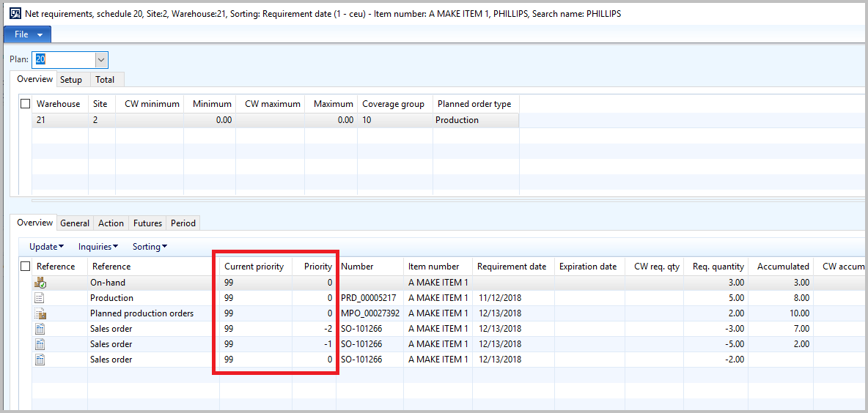
Task: Click the icon of the sales order row with quantity -2.00
Action: click(40, 360)
